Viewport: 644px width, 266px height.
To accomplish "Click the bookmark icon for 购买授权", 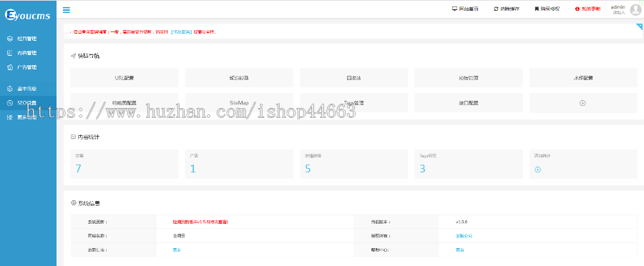I will click(537, 9).
